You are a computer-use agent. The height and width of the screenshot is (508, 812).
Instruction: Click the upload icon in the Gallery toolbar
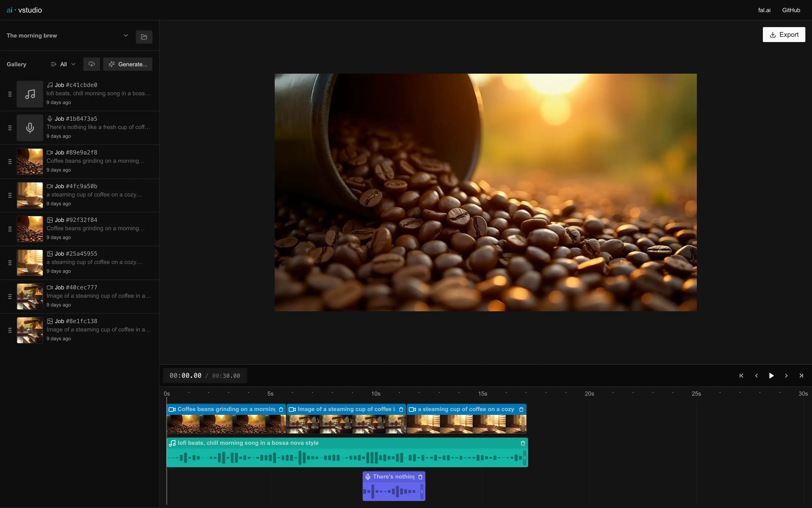tap(91, 64)
